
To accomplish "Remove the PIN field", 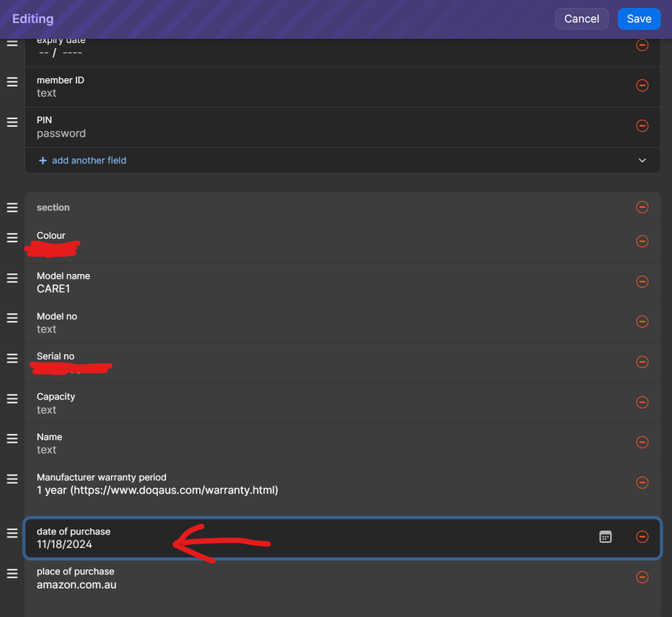I will pyautogui.click(x=642, y=126).
